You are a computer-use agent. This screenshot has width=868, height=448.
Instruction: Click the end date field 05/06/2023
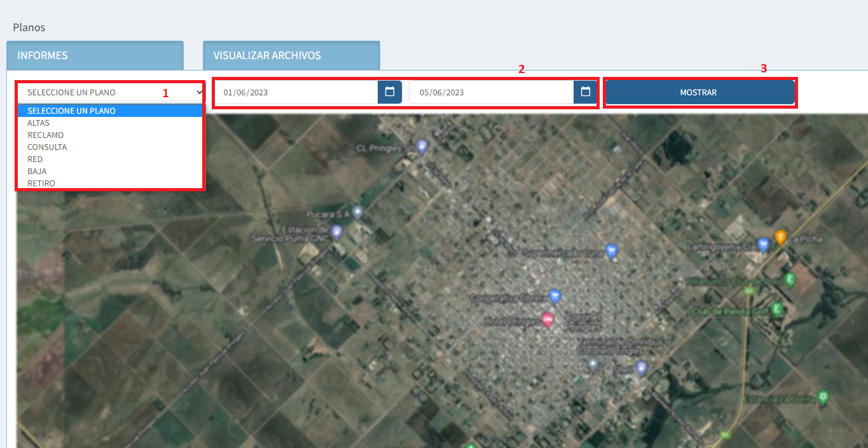click(491, 92)
